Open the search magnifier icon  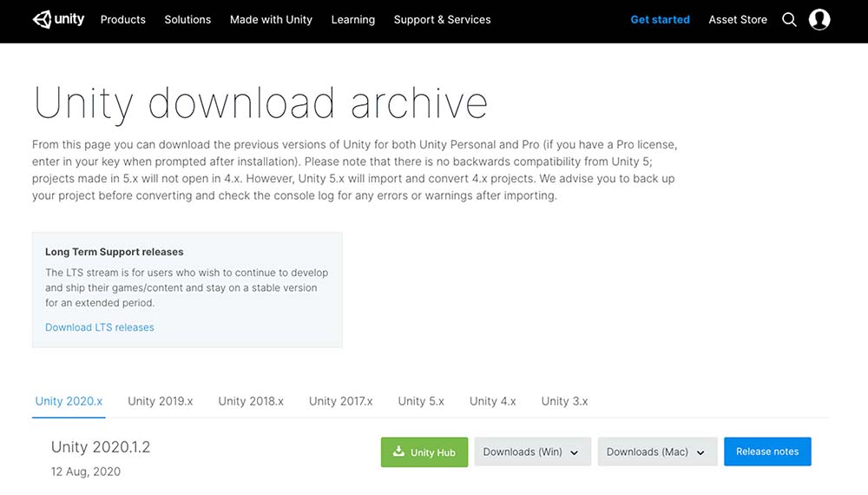point(789,20)
